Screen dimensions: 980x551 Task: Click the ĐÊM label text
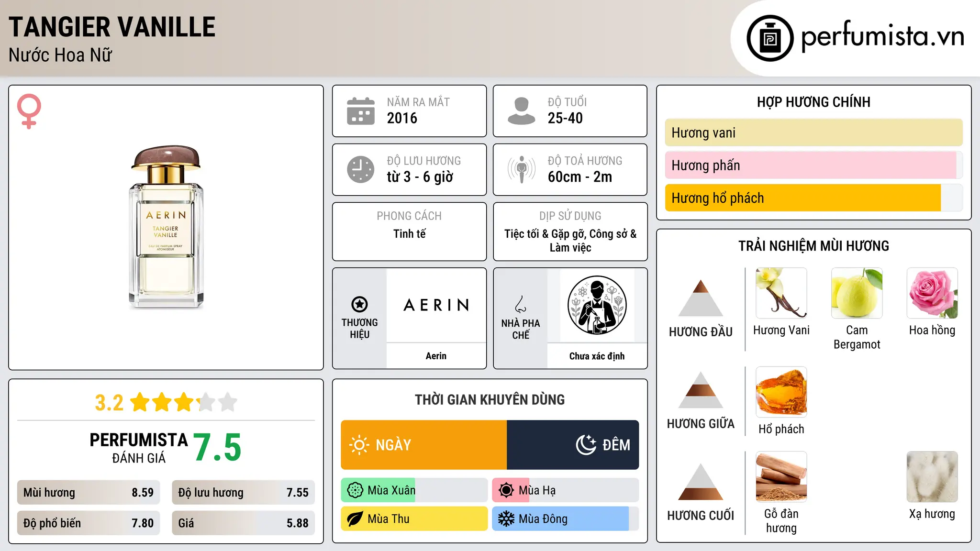616,445
